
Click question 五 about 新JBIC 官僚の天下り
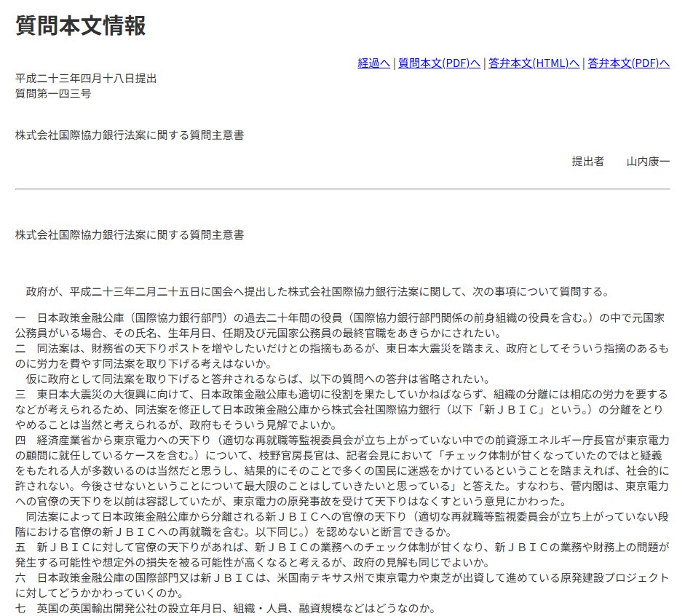point(343,555)
